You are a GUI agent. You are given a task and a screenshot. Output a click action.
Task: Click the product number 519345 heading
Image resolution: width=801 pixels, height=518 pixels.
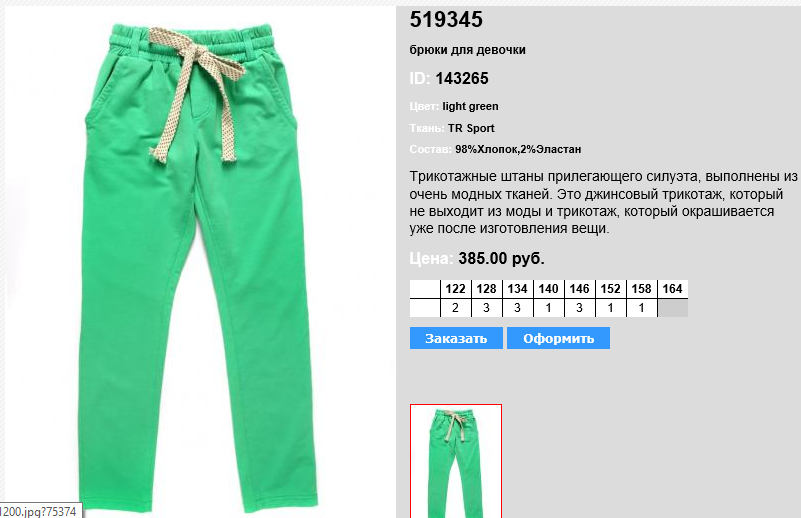pos(446,19)
